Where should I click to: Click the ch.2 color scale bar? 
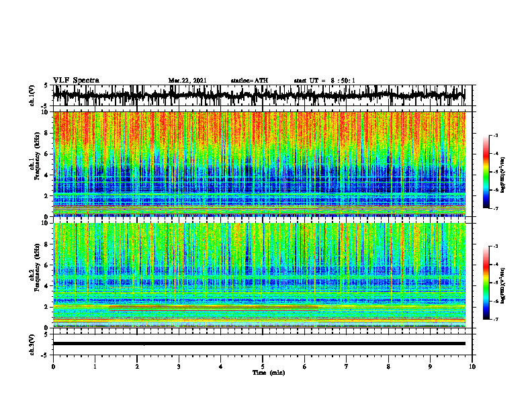coord(486,283)
